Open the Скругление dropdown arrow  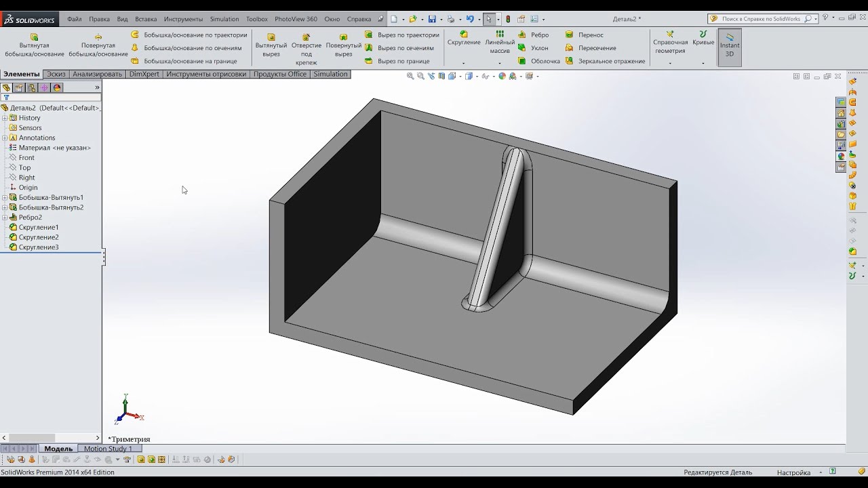click(464, 63)
